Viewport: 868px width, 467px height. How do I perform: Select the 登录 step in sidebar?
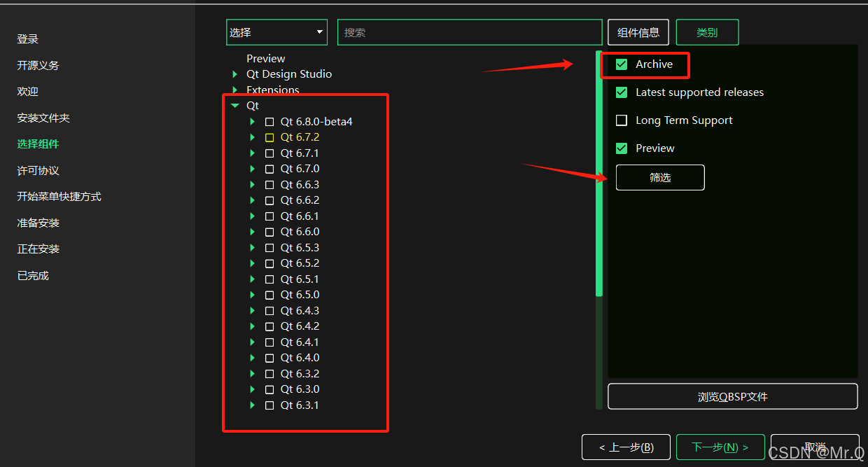pyautogui.click(x=28, y=39)
